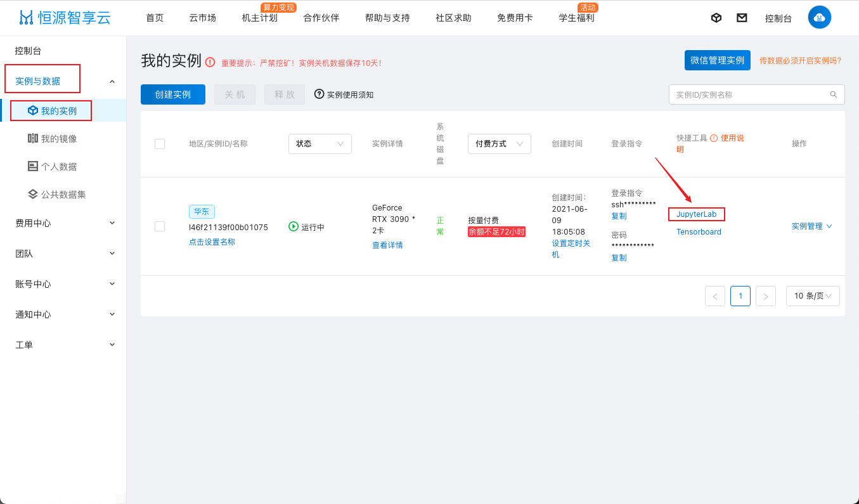The height and width of the screenshot is (504, 859).
Task: Click the 创建实例 button
Action: click(172, 94)
